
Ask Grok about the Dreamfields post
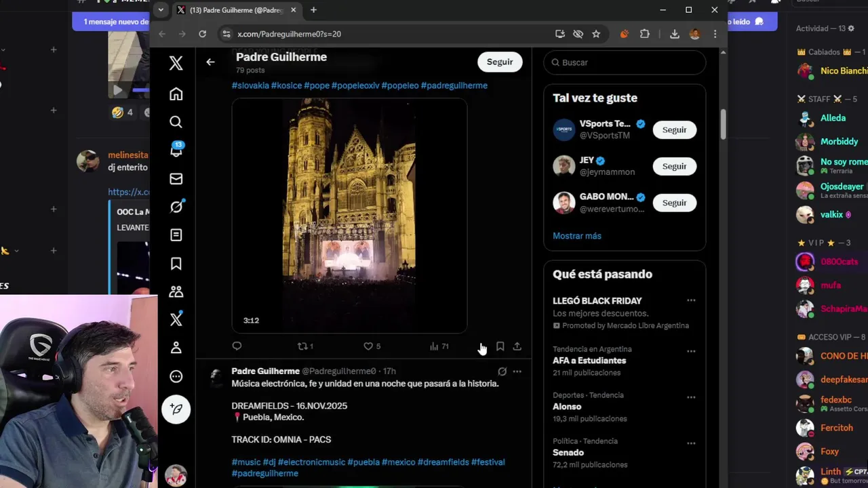click(502, 371)
